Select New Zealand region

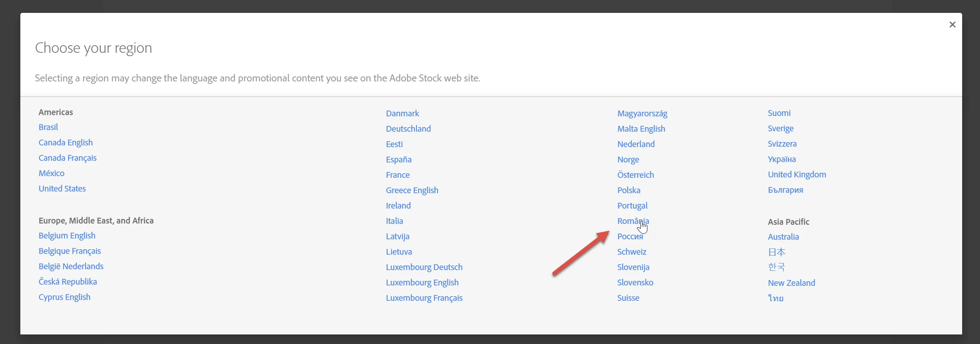click(791, 283)
